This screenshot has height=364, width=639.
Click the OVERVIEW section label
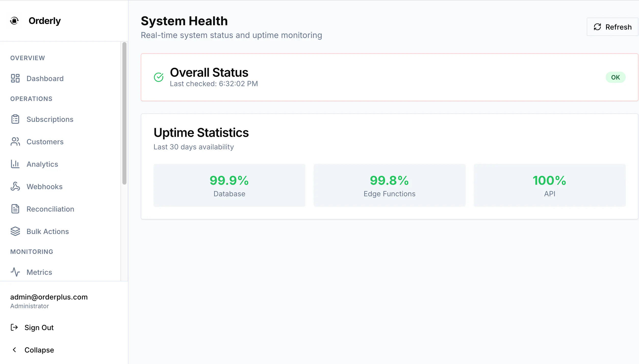(x=28, y=58)
